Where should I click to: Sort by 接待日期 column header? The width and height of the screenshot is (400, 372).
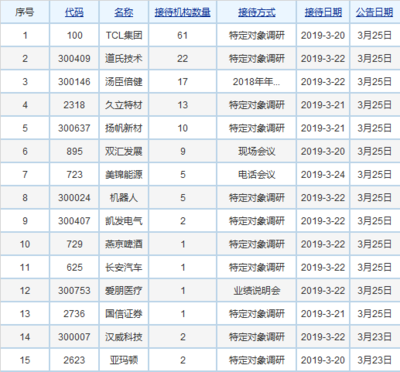click(323, 12)
